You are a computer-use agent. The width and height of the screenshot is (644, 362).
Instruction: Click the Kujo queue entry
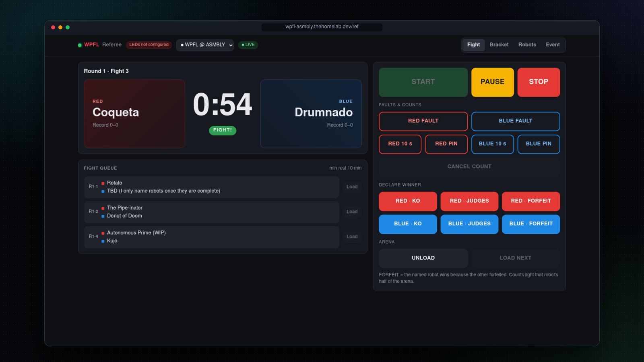pos(112,241)
